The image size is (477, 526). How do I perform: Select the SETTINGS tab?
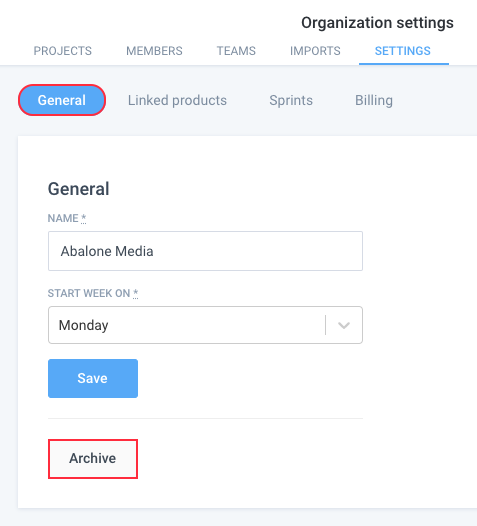[x=403, y=51]
